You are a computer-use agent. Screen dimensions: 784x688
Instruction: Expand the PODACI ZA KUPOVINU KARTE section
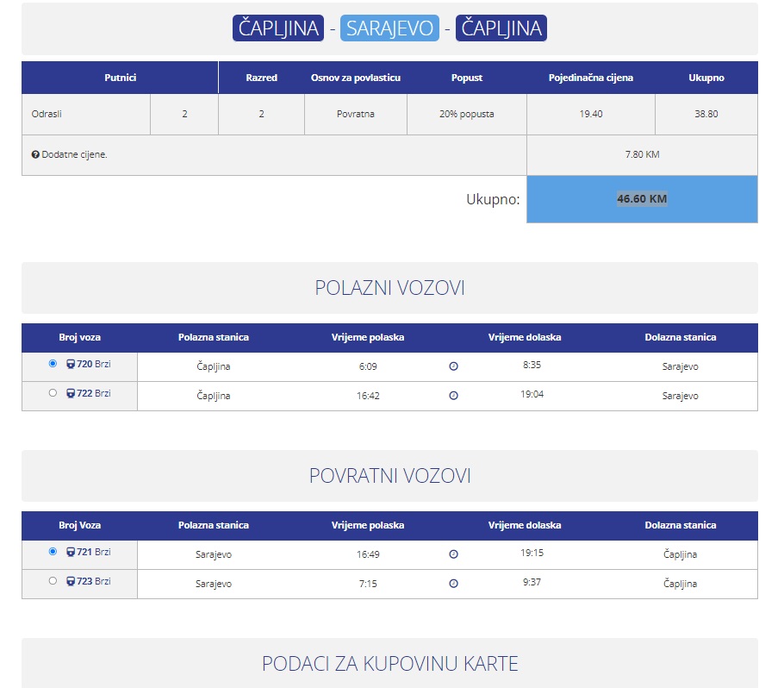[x=389, y=664]
